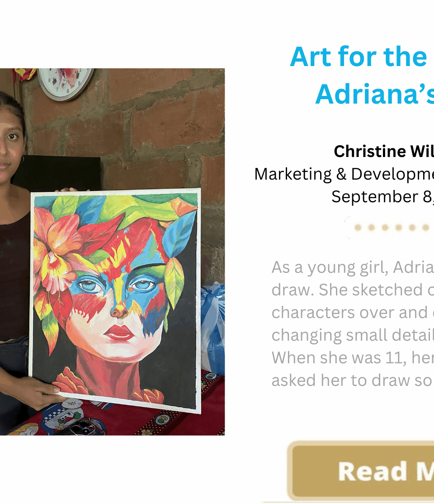Click the blue "Adriana's" headline line

[374, 94]
